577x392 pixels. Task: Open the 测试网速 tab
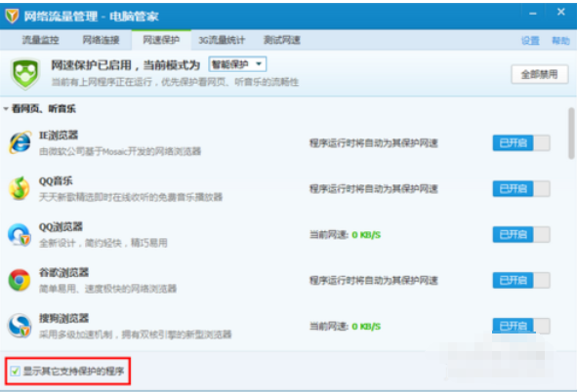[282, 40]
